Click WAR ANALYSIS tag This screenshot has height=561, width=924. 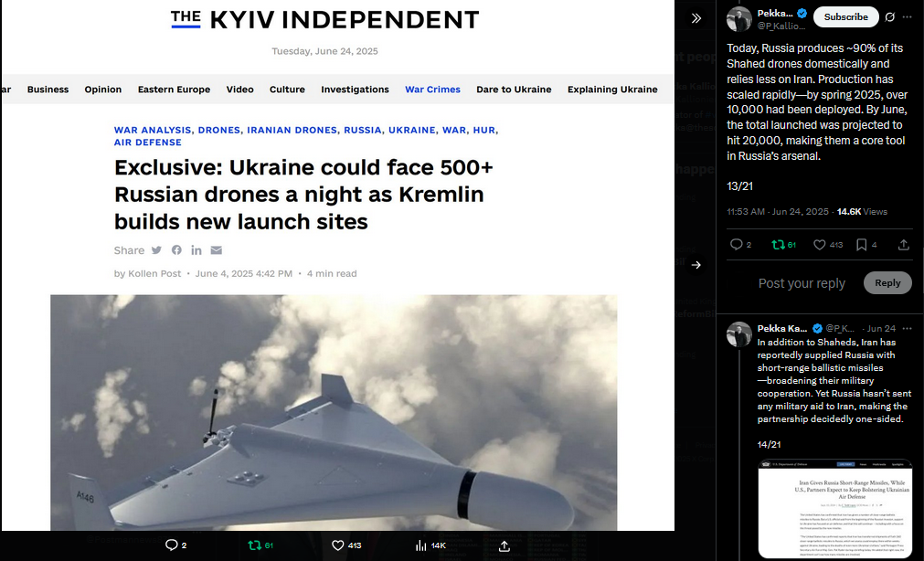tap(153, 131)
